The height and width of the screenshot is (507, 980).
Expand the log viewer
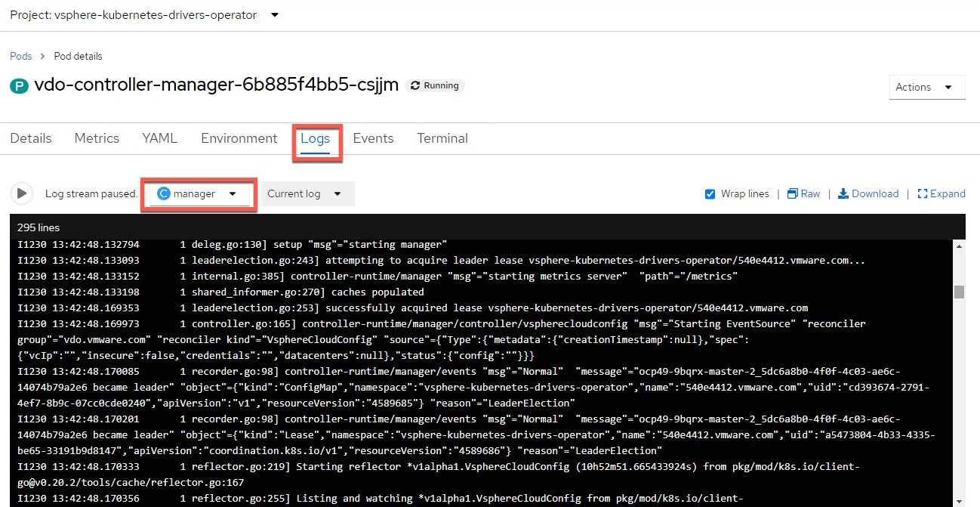point(941,194)
